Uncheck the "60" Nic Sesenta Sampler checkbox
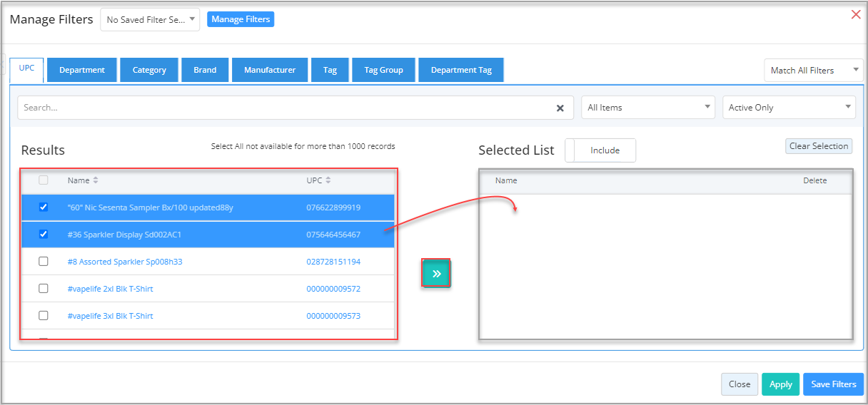This screenshot has width=868, height=405. coord(44,207)
